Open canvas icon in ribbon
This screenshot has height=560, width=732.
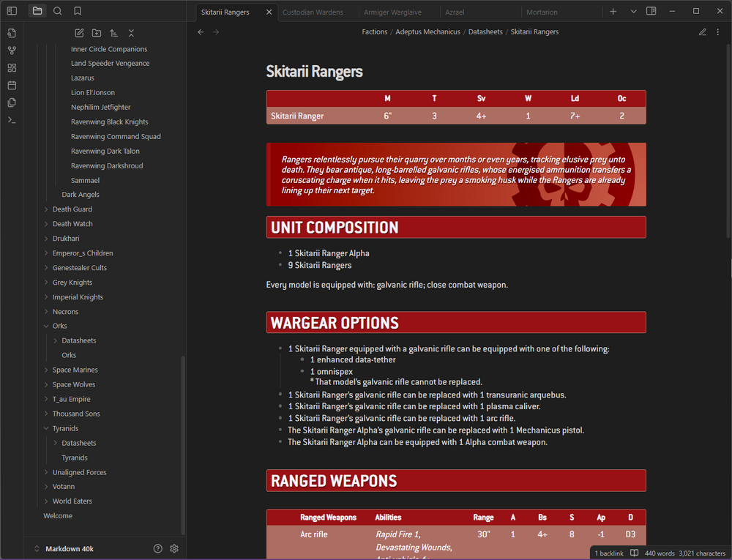[x=12, y=68]
